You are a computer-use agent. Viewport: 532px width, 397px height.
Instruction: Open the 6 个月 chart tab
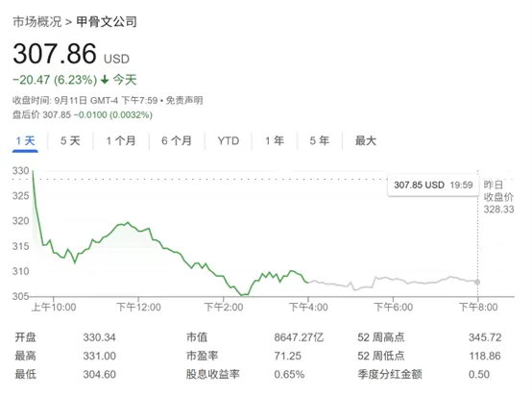point(177,141)
